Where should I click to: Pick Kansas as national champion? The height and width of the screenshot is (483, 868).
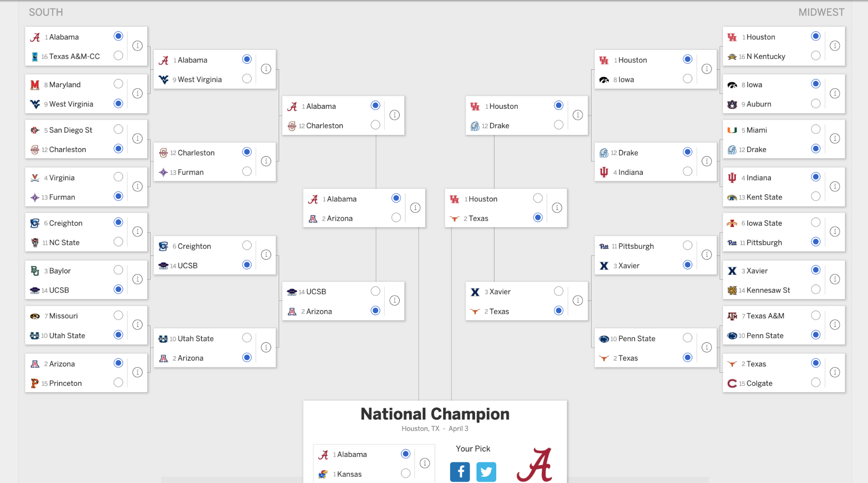[405, 474]
